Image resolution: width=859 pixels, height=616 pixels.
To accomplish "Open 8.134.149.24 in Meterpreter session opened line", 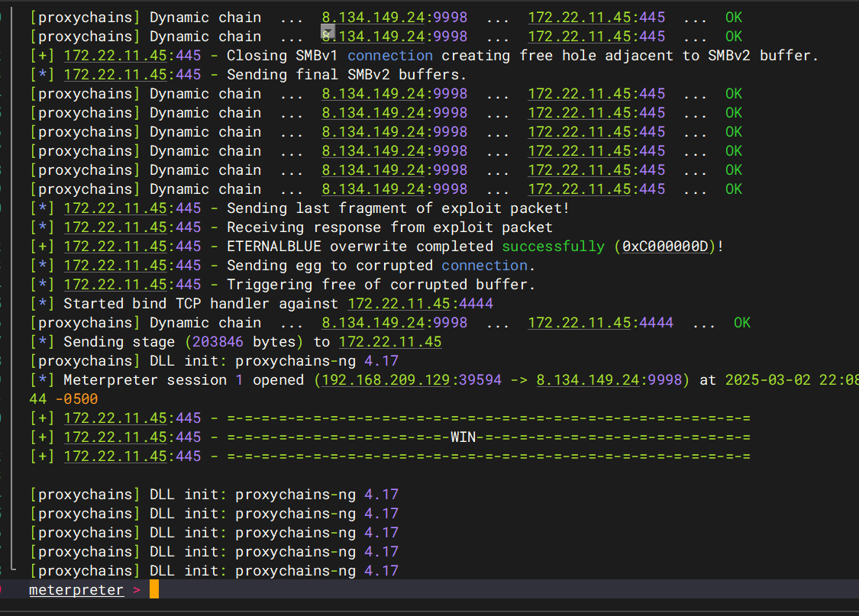I will click(588, 380).
